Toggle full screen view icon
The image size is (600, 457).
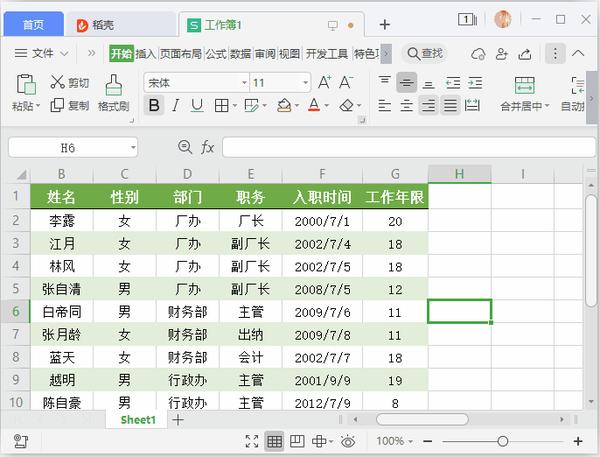pyautogui.click(x=251, y=441)
